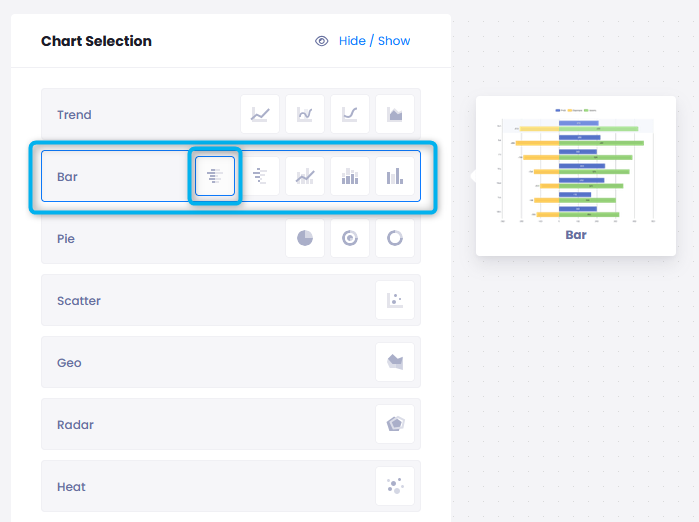
Task: Select the radar pentagon chart icon
Action: pyautogui.click(x=395, y=425)
